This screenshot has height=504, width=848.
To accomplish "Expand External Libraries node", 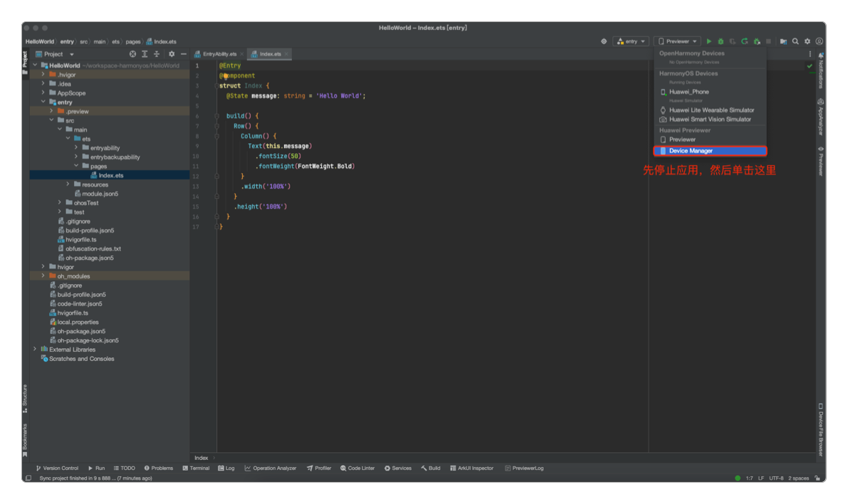I will [x=35, y=350].
